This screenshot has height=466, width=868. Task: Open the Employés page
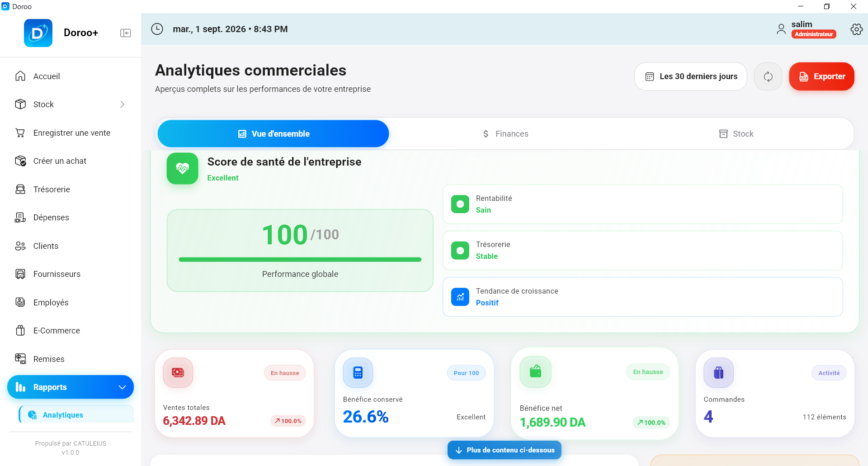[x=71, y=302]
